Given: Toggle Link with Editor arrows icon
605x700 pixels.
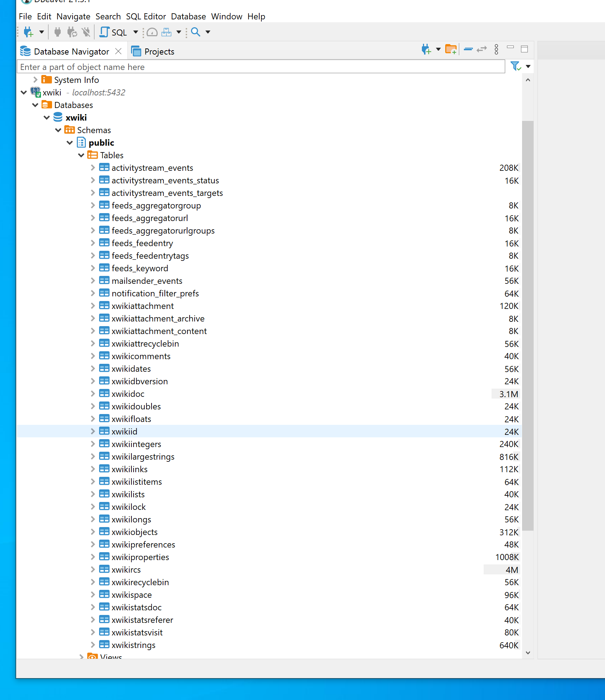Looking at the screenshot, I should (x=482, y=49).
